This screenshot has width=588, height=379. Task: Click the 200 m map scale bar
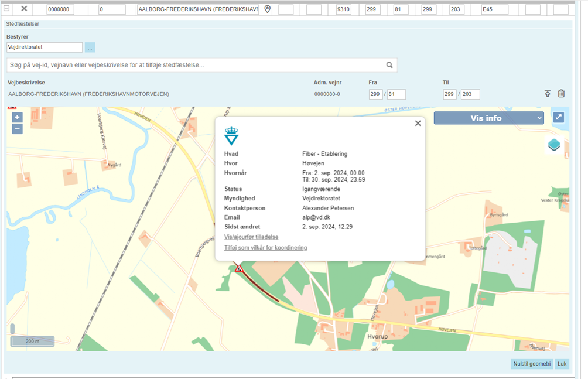32,341
